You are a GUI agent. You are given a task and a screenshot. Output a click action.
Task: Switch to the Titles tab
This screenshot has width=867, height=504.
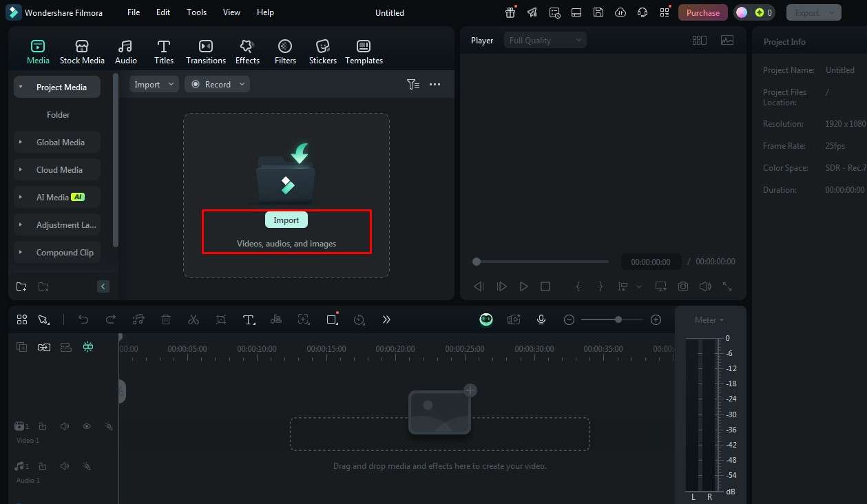click(x=164, y=52)
